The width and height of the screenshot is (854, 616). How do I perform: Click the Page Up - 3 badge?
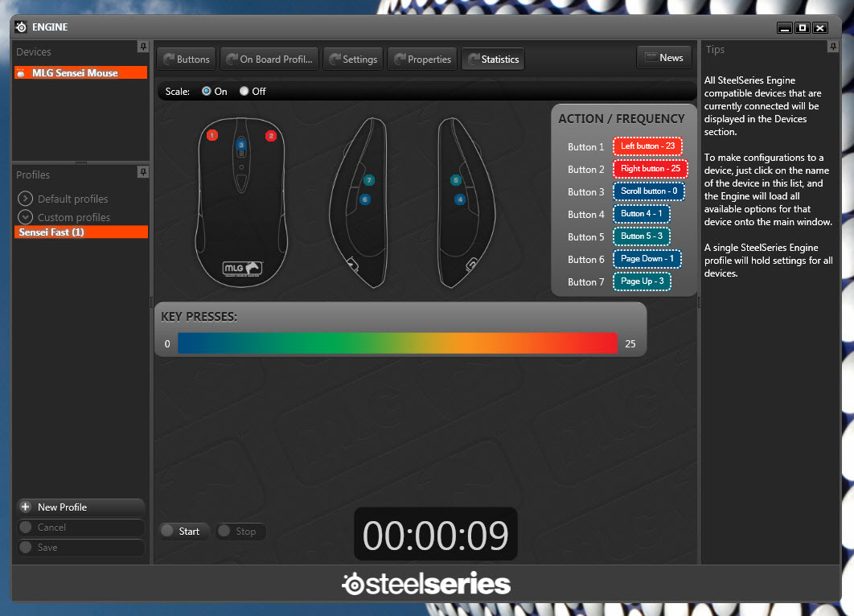point(643,281)
